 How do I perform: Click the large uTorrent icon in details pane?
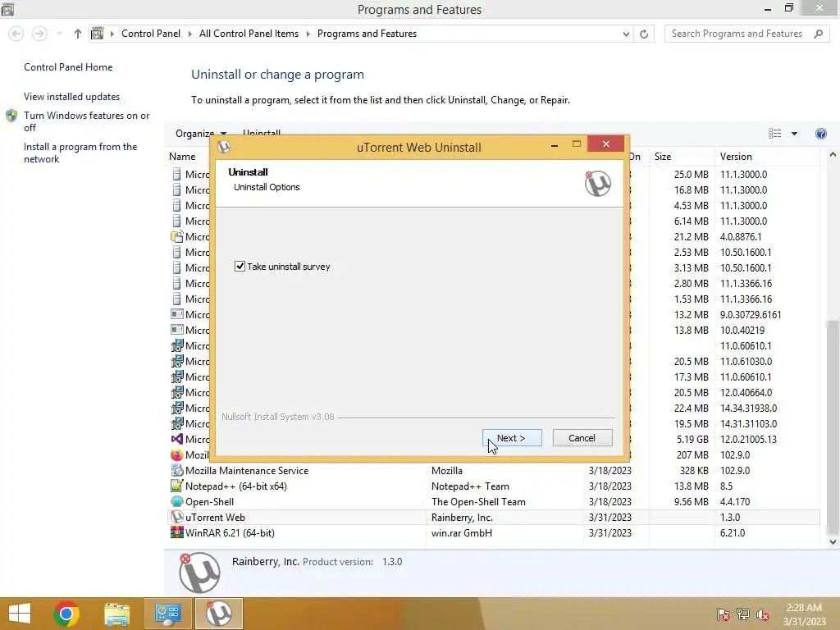pos(199,572)
